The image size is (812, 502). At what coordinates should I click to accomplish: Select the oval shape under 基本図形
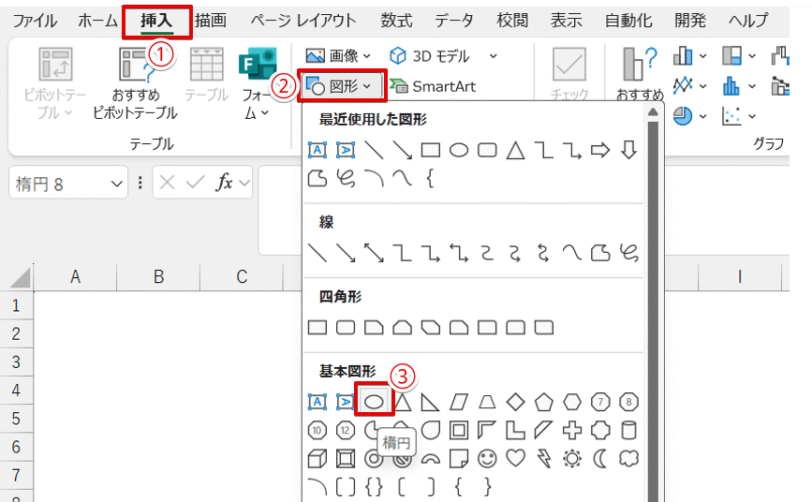point(374,401)
